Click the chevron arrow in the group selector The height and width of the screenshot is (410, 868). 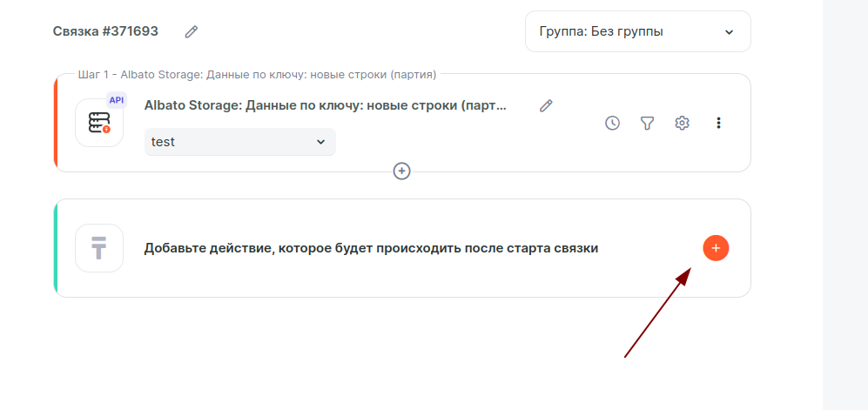(x=729, y=32)
